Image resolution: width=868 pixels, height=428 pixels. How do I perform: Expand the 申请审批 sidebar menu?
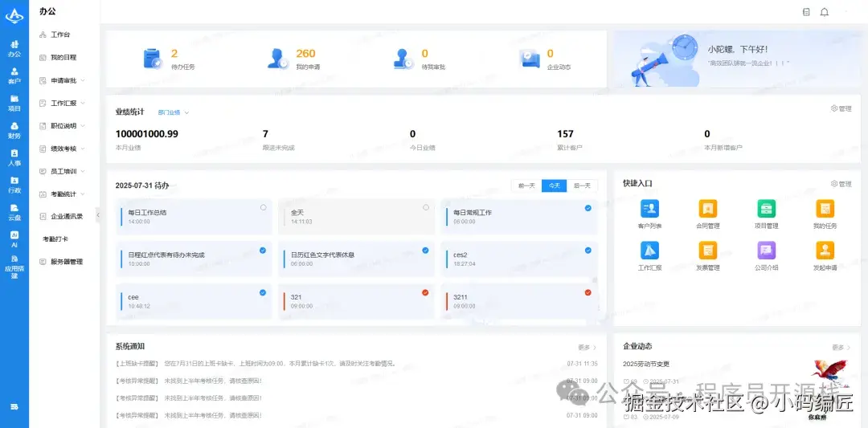[x=63, y=80]
